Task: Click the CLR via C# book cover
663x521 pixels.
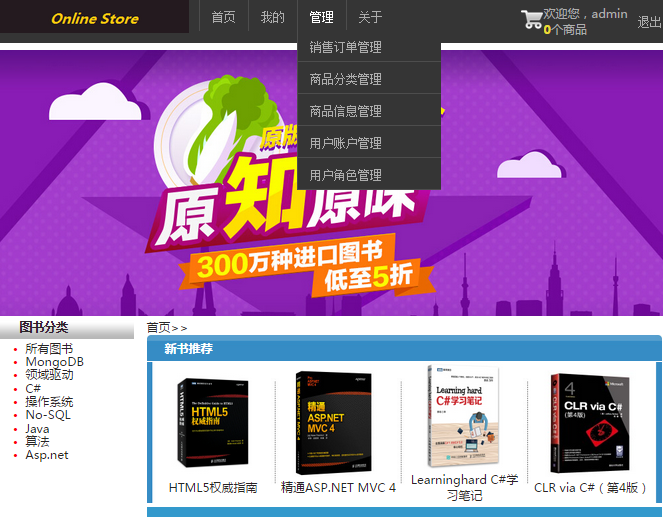Action: pos(590,423)
